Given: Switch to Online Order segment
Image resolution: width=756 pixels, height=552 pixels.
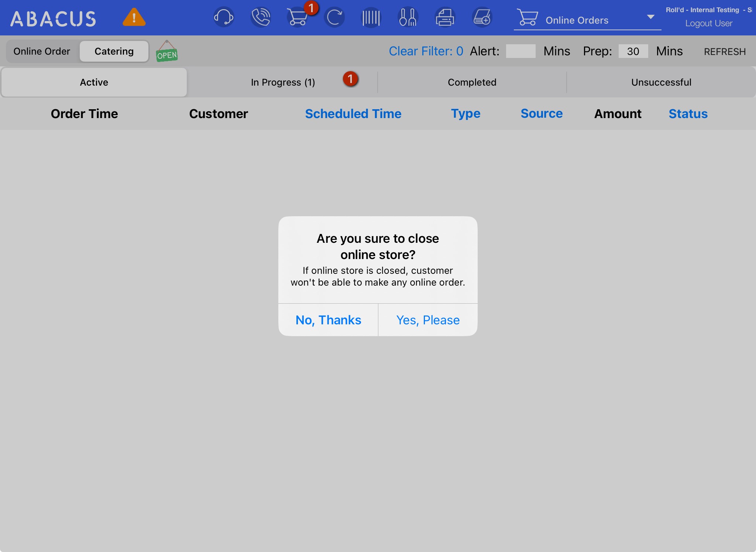Looking at the screenshot, I should point(42,51).
